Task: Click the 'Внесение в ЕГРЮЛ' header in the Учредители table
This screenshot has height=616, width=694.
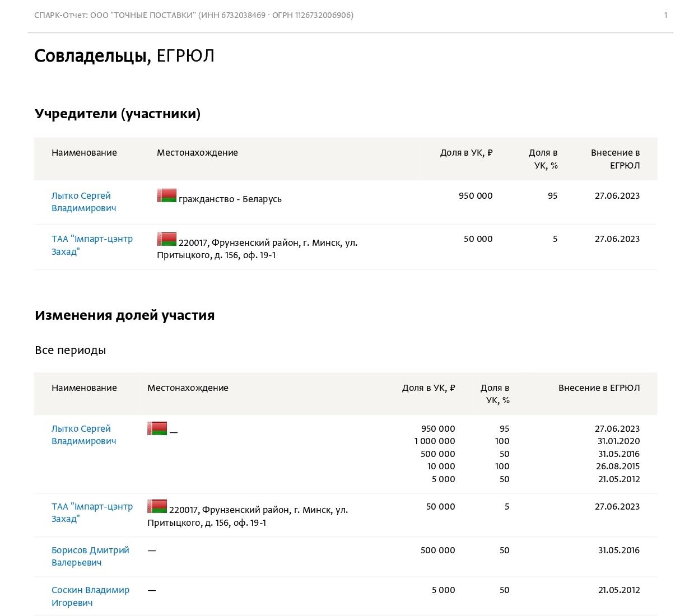Action: click(615, 159)
